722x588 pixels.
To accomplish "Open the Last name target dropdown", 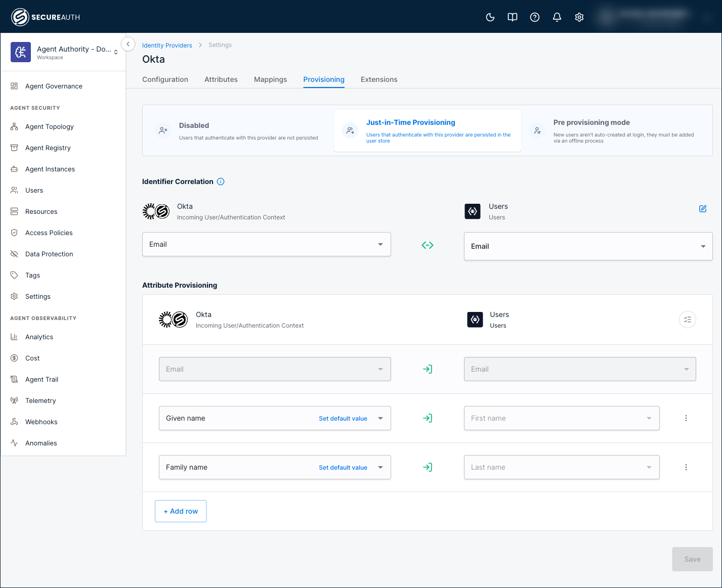I will pos(562,467).
